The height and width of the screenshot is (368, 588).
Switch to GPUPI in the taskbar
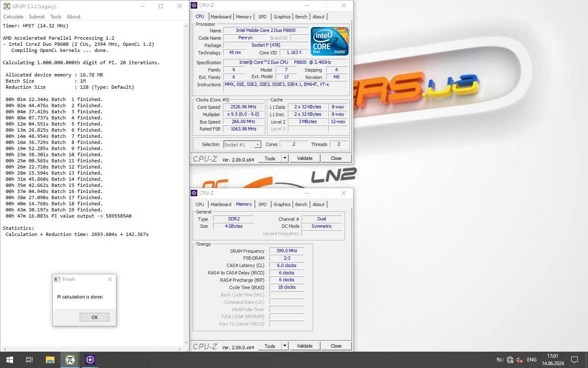pyautogui.click(x=70, y=360)
